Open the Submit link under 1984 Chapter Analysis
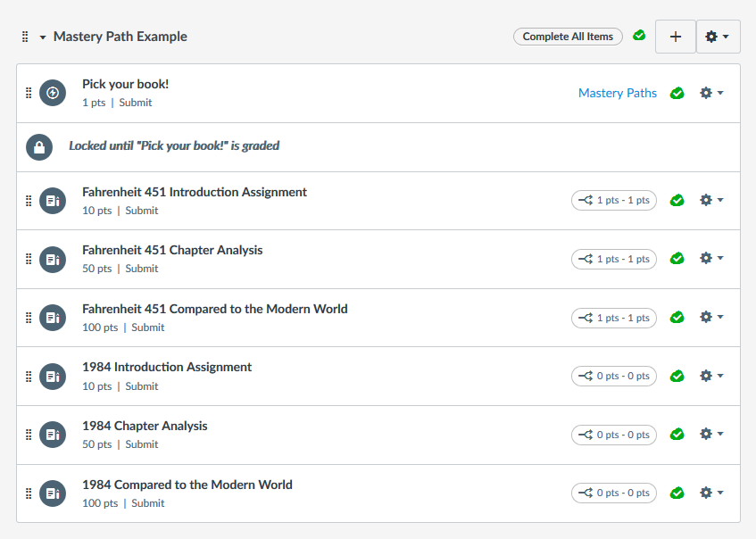 (x=141, y=444)
